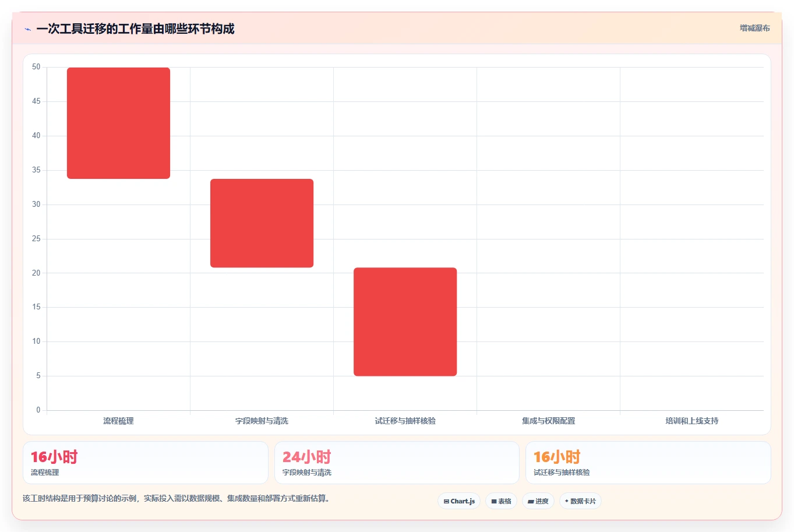The image size is (794, 532).
Task: Click the 字段映射与清洗 axis label
Action: (262, 421)
